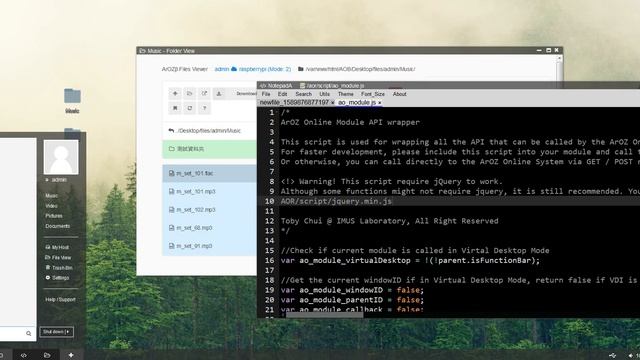Viewport: 640px width, 360px height.
Task: Click the Shut down button
Action: click(x=56, y=332)
